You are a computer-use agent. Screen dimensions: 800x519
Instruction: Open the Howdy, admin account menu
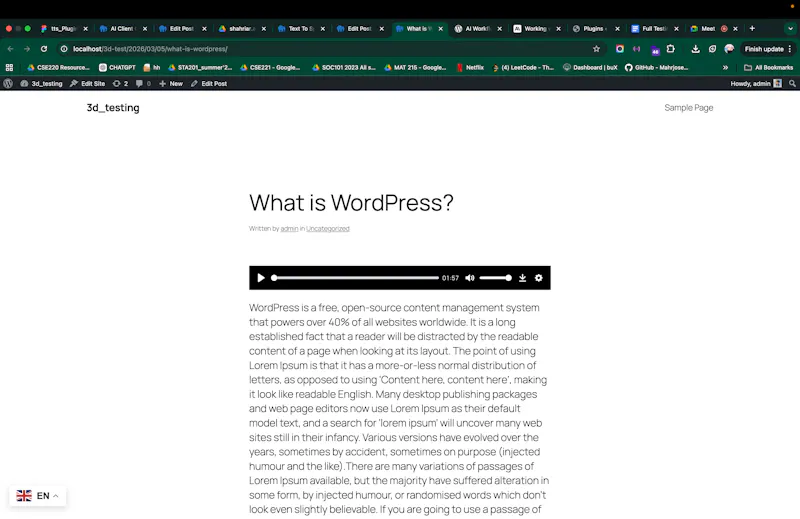pyautogui.click(x=756, y=84)
